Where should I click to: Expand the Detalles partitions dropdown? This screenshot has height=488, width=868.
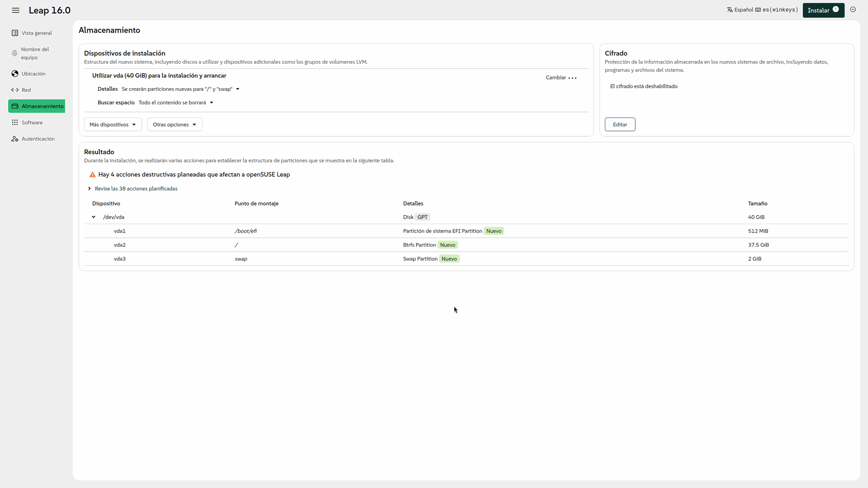(180, 89)
